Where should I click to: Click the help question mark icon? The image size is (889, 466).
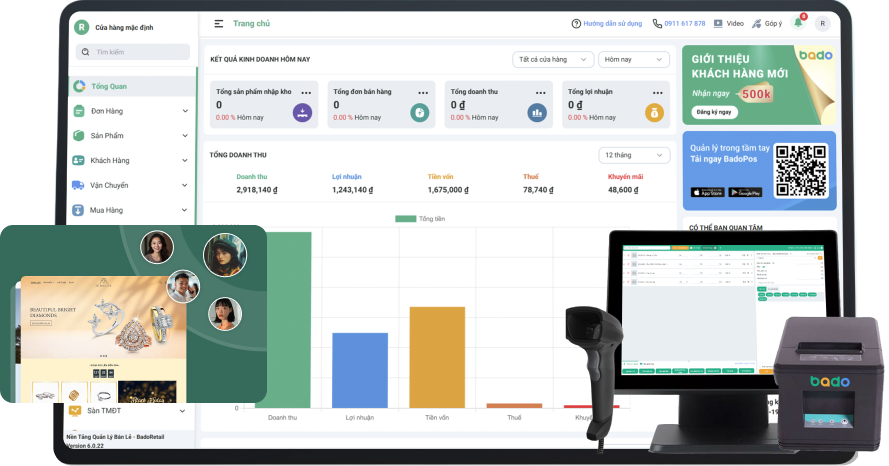(x=576, y=24)
